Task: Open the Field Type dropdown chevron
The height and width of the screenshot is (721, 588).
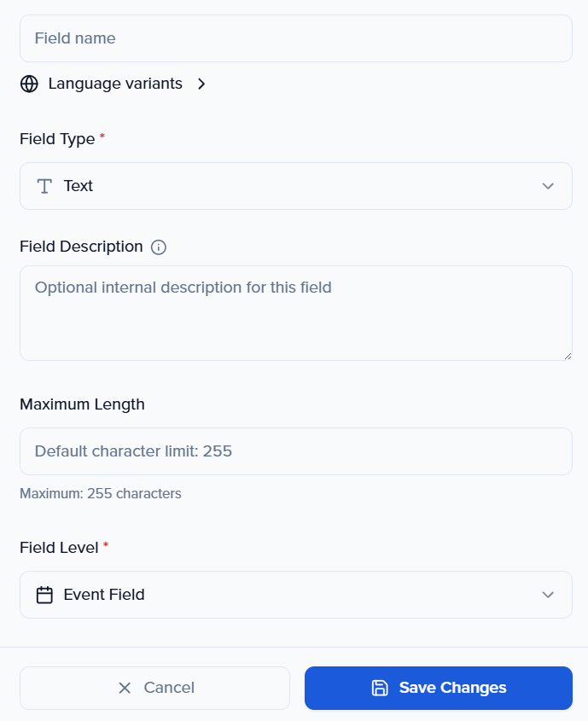Action: click(x=548, y=186)
